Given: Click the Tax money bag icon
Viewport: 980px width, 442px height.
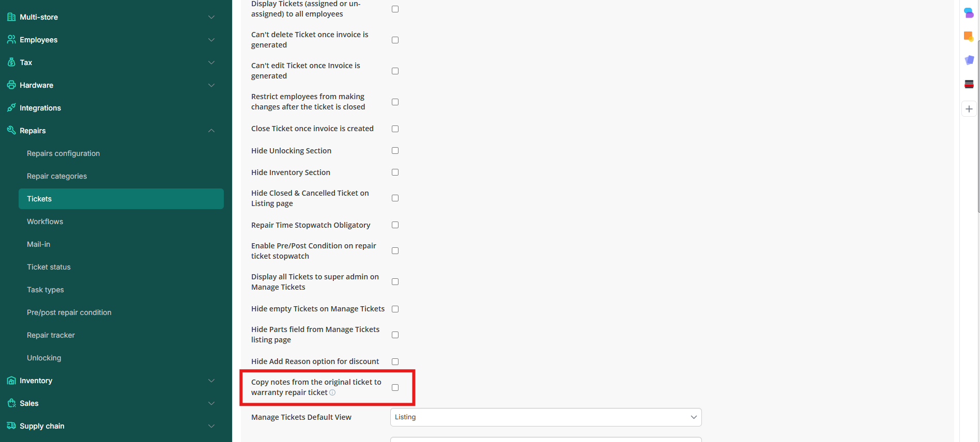Looking at the screenshot, I should coord(11,62).
